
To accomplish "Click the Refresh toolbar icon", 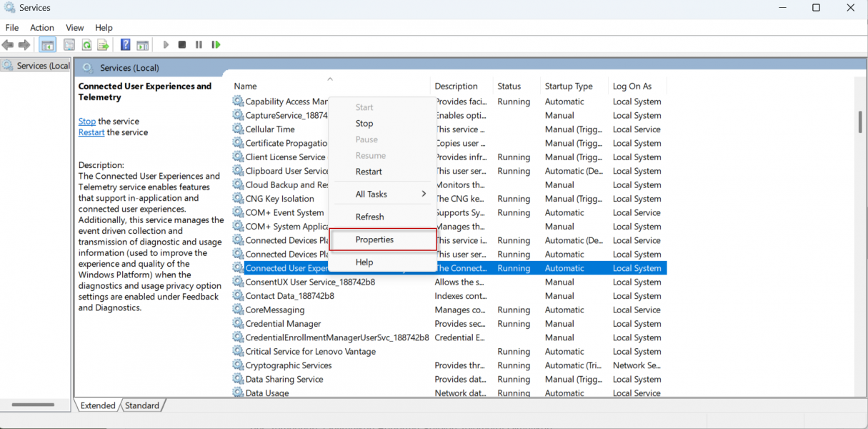I will click(x=86, y=45).
